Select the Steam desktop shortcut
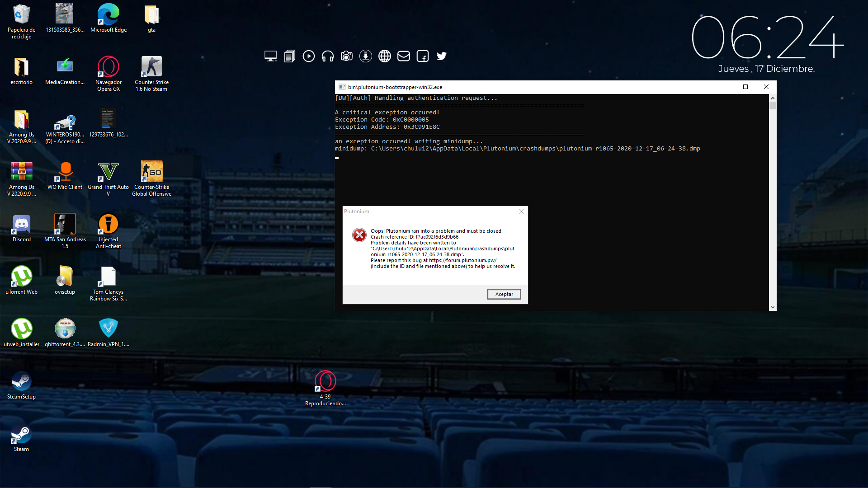The width and height of the screenshot is (868, 488). (x=21, y=437)
